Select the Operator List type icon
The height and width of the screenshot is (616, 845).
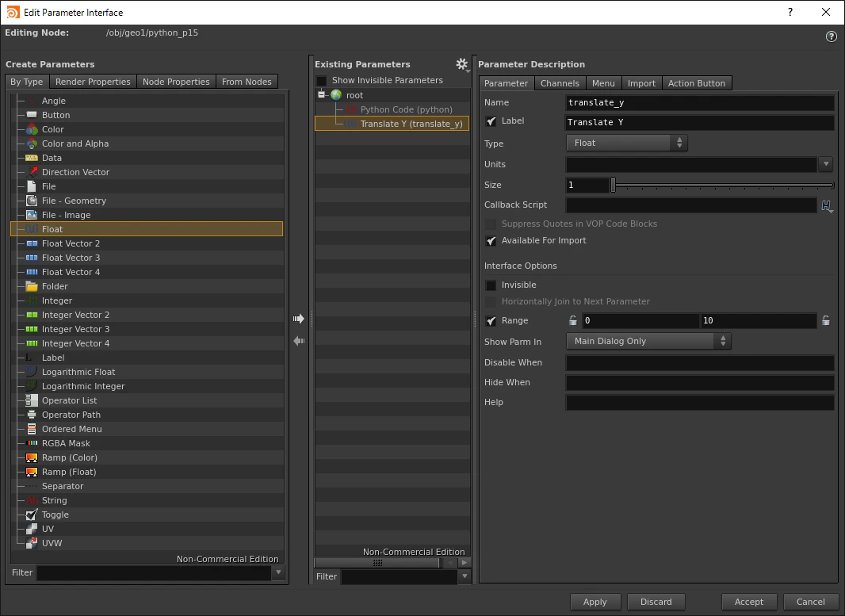point(32,400)
